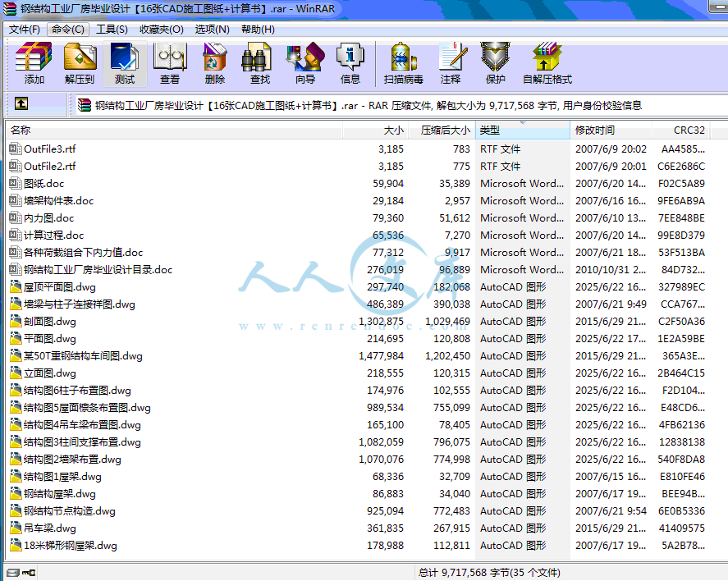Click the size value 1,477,984
The height and width of the screenshot is (581, 728).
(x=381, y=355)
